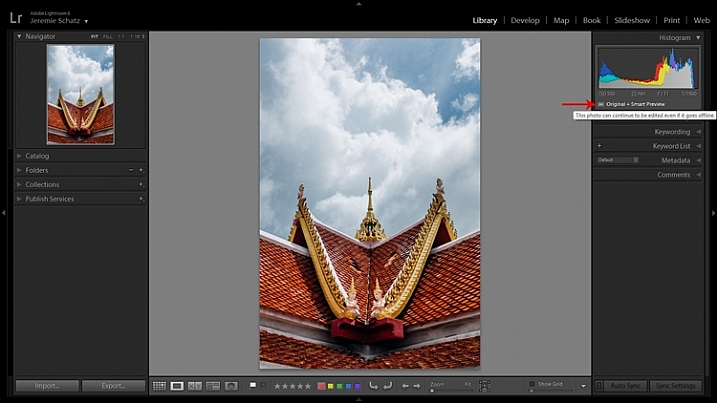Click the Show Grid size slider
The image size is (717, 403).
[551, 391]
